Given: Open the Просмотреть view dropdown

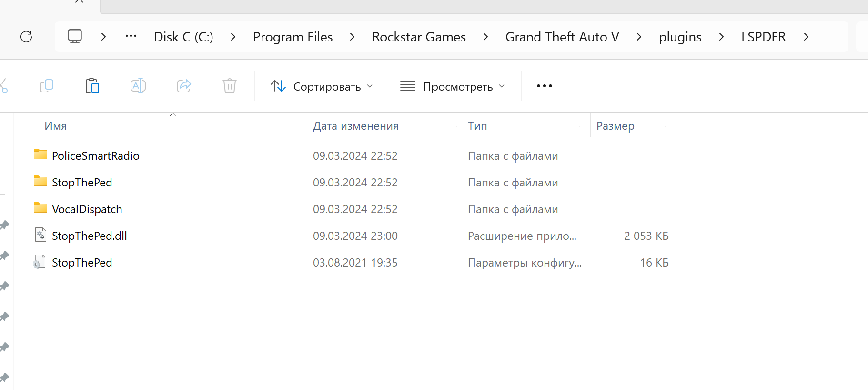Looking at the screenshot, I should 452,86.
